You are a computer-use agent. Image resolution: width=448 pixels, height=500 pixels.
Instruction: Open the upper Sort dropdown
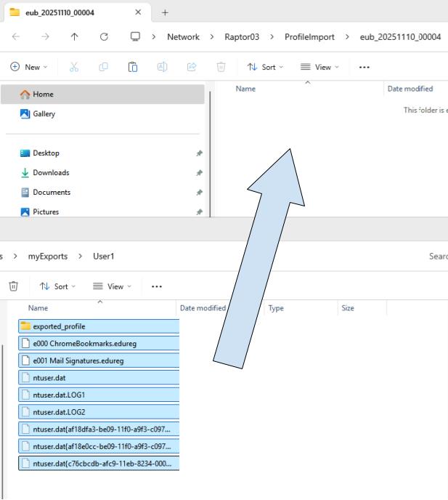click(266, 67)
